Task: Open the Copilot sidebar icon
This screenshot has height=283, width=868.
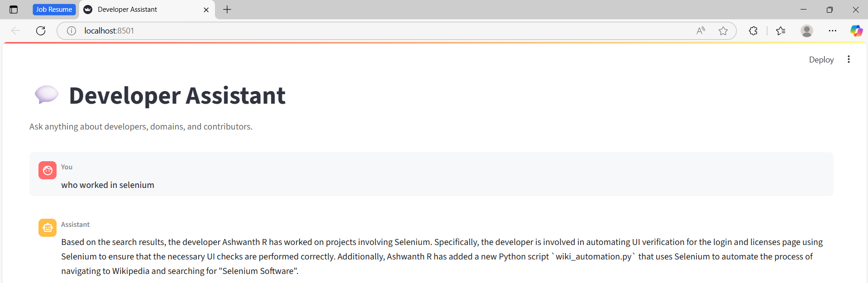Action: pyautogui.click(x=856, y=31)
